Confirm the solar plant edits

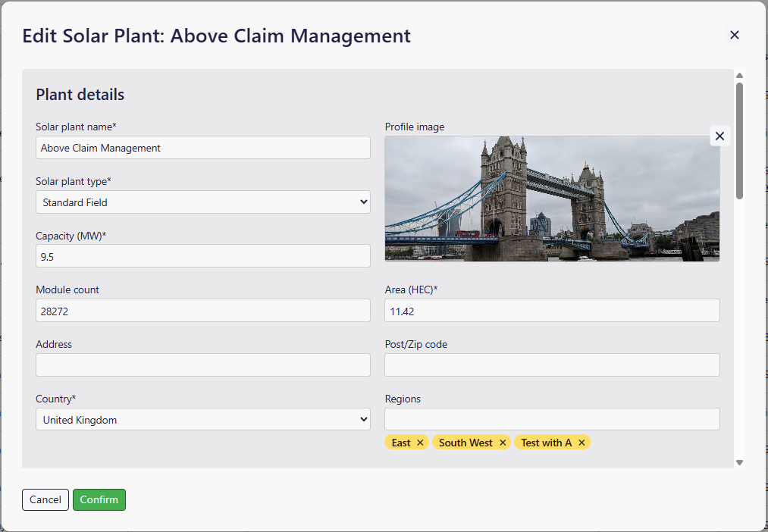[99, 499]
